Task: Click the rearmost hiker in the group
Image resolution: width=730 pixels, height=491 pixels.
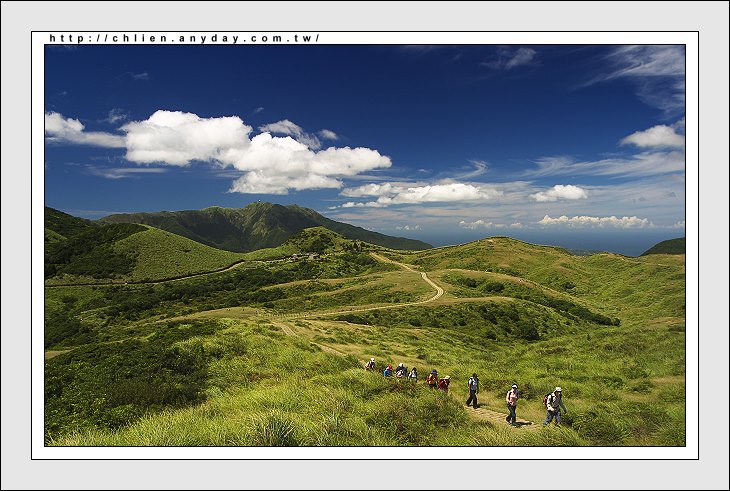Action: [x=371, y=365]
